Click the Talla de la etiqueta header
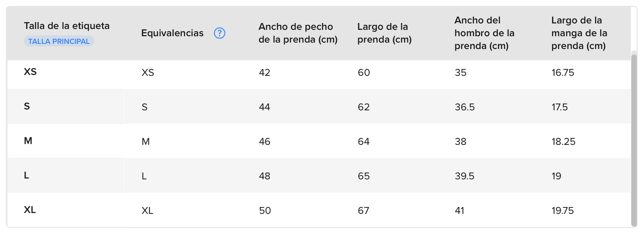 (x=67, y=25)
